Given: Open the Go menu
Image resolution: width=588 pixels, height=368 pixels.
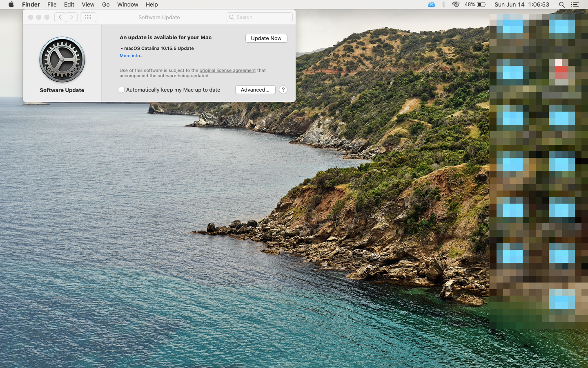Looking at the screenshot, I should [106, 4].
